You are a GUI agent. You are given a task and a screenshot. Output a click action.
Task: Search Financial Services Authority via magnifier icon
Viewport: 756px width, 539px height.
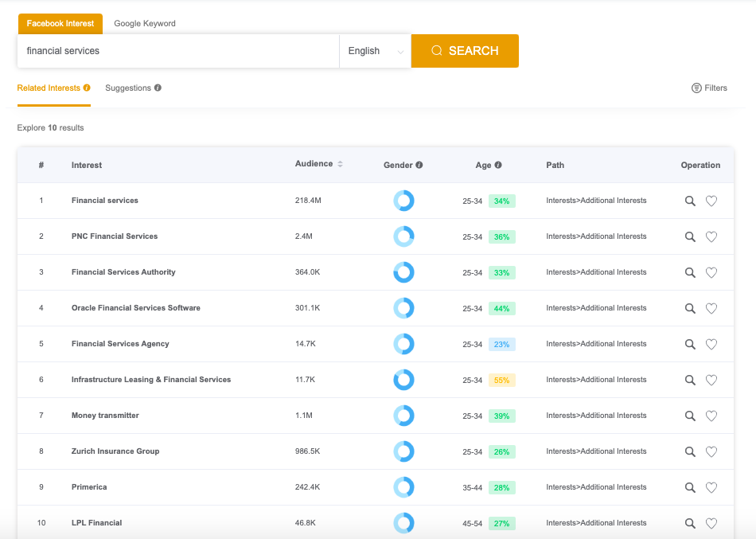pyautogui.click(x=690, y=272)
